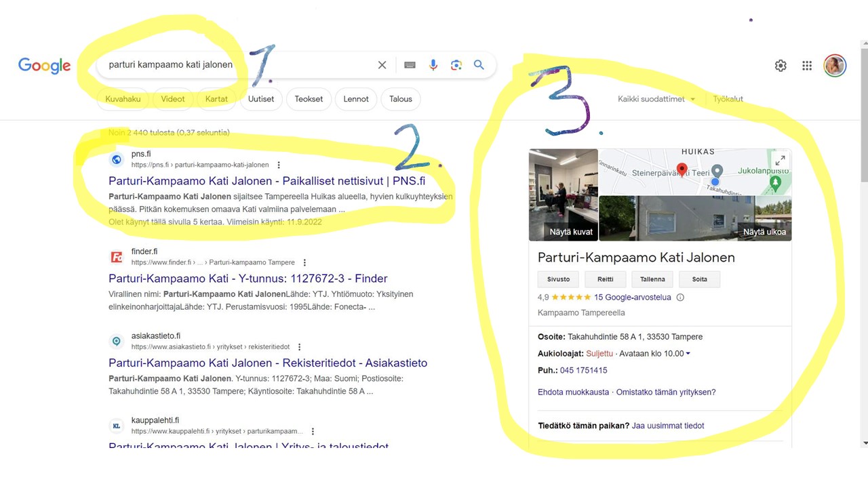
Task: Click the Reitti directions button
Action: click(x=605, y=279)
